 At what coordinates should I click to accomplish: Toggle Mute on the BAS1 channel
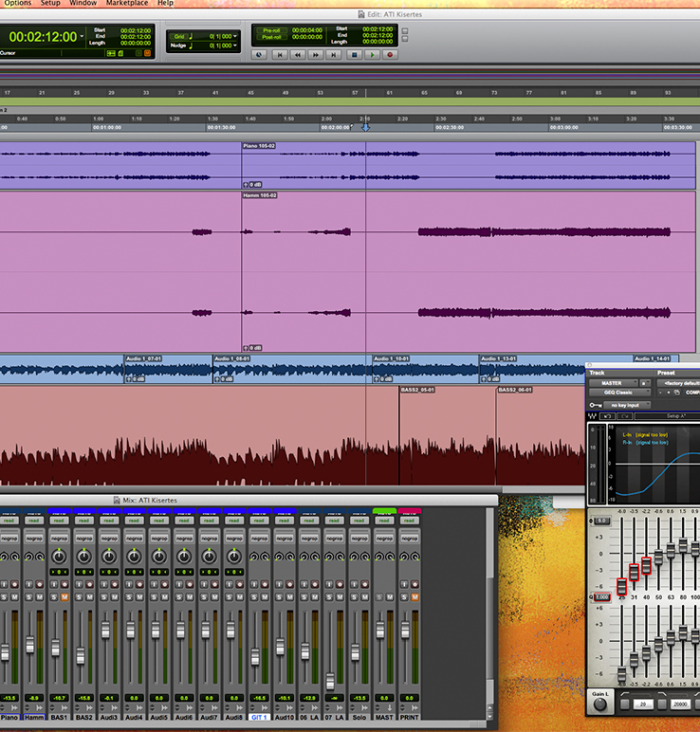tap(64, 597)
